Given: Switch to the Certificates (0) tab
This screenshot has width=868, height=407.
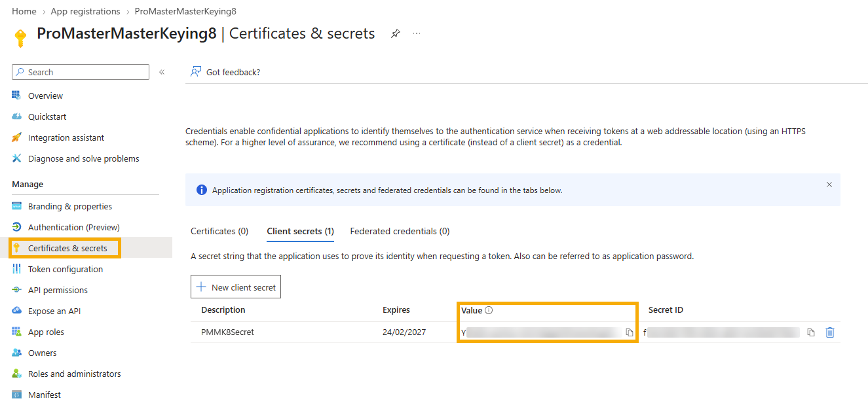Looking at the screenshot, I should click(x=219, y=231).
